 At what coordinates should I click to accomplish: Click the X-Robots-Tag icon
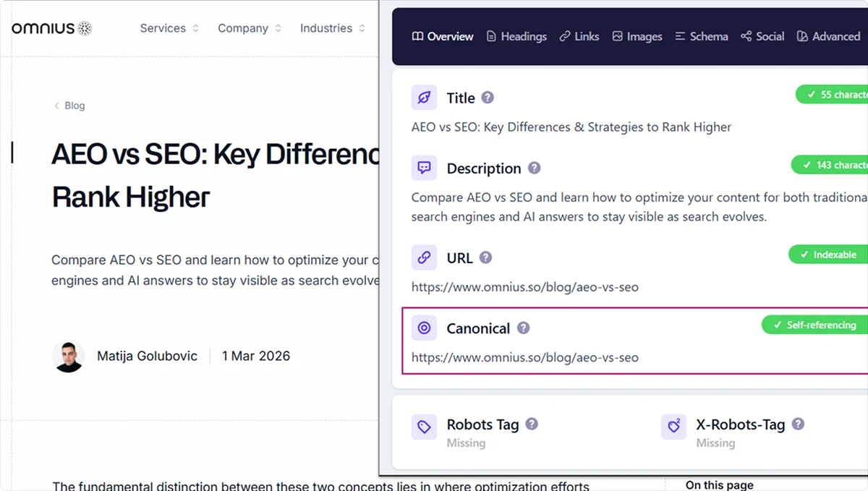click(x=673, y=427)
